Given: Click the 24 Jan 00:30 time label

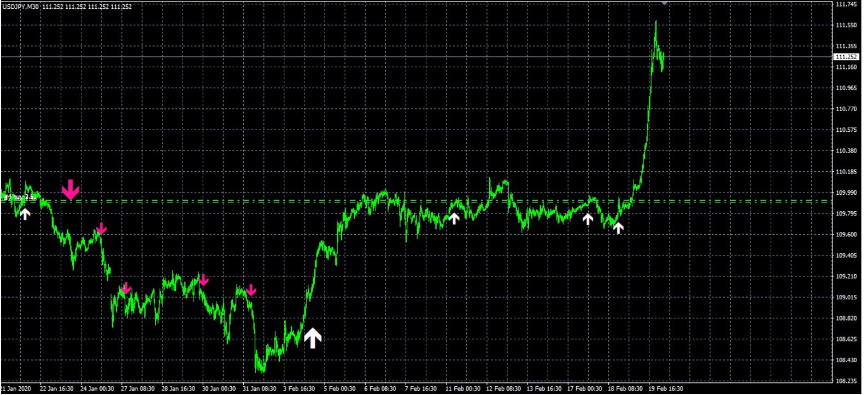Looking at the screenshot, I should pos(97,389).
